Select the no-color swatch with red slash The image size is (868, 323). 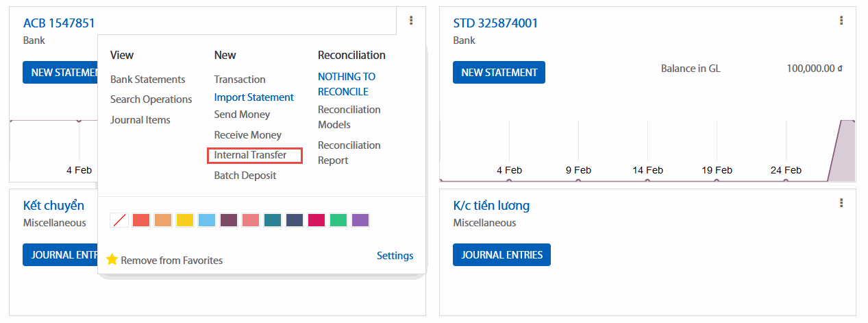119,220
